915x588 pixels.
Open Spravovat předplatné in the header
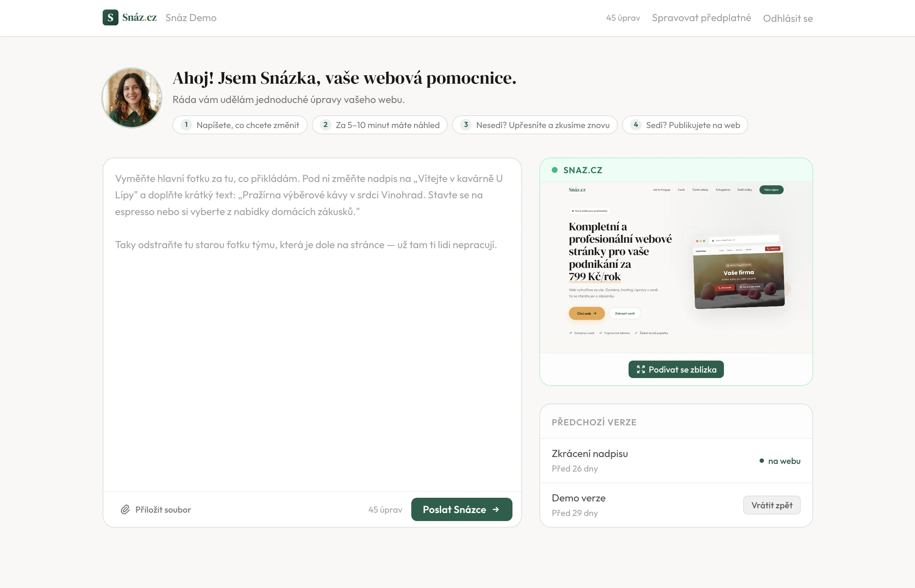click(701, 18)
